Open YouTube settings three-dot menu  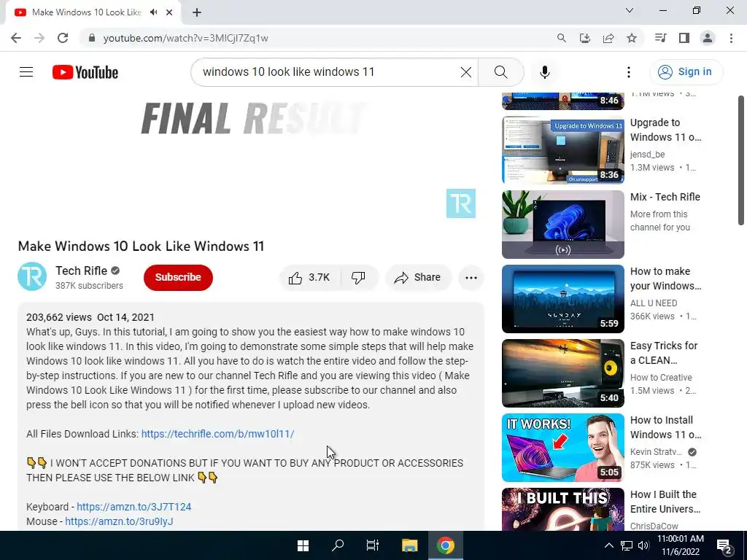coord(629,72)
